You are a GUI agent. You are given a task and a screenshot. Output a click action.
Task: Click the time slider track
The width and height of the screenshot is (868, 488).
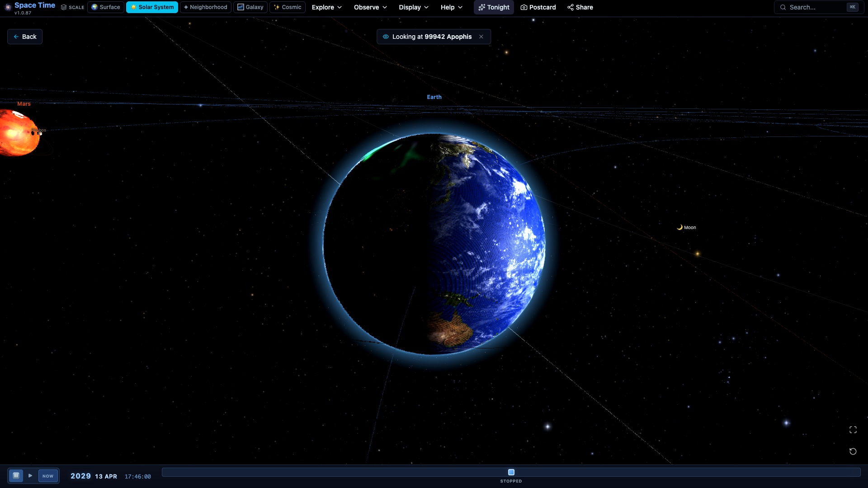point(511,472)
